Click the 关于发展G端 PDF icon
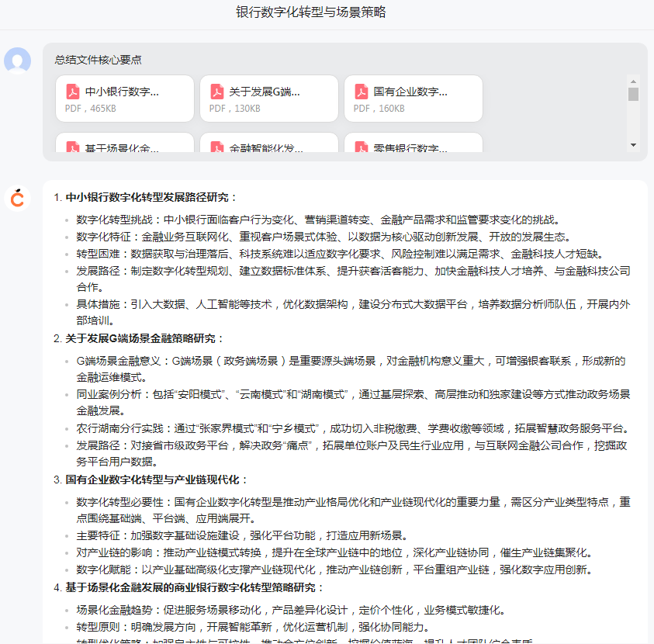The height and width of the screenshot is (644, 654). [x=217, y=92]
